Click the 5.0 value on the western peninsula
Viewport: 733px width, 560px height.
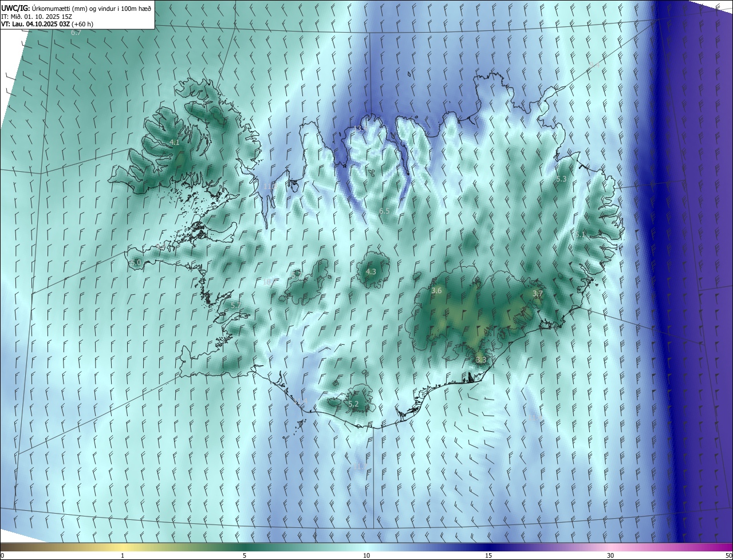point(136,263)
